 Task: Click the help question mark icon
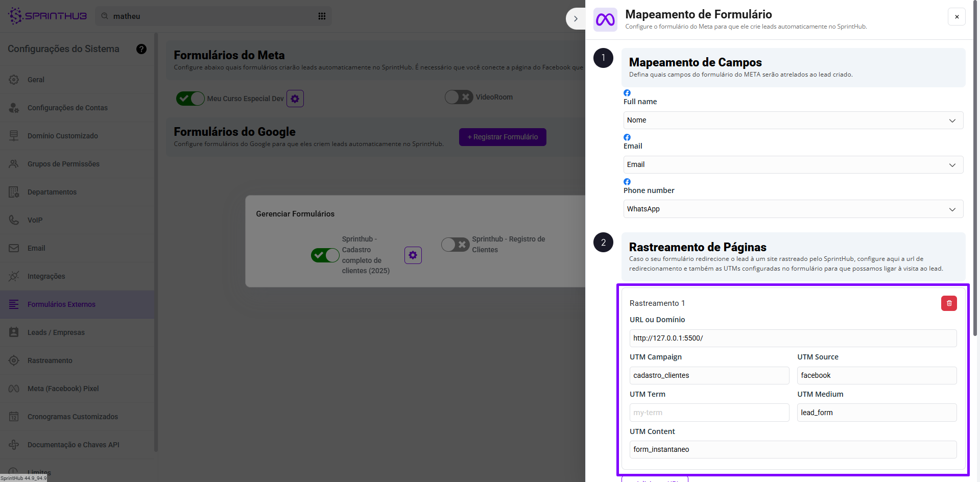coord(141,49)
